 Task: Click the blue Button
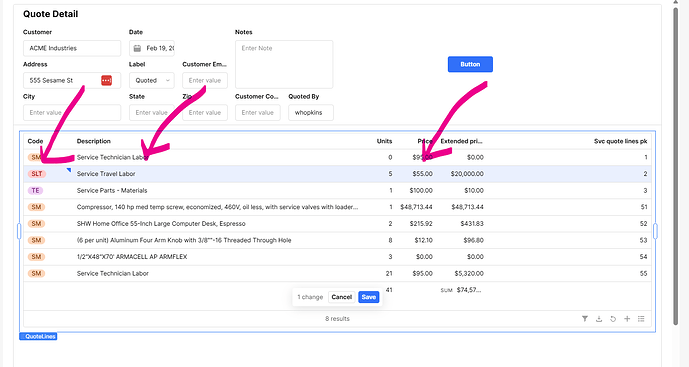[x=470, y=64]
